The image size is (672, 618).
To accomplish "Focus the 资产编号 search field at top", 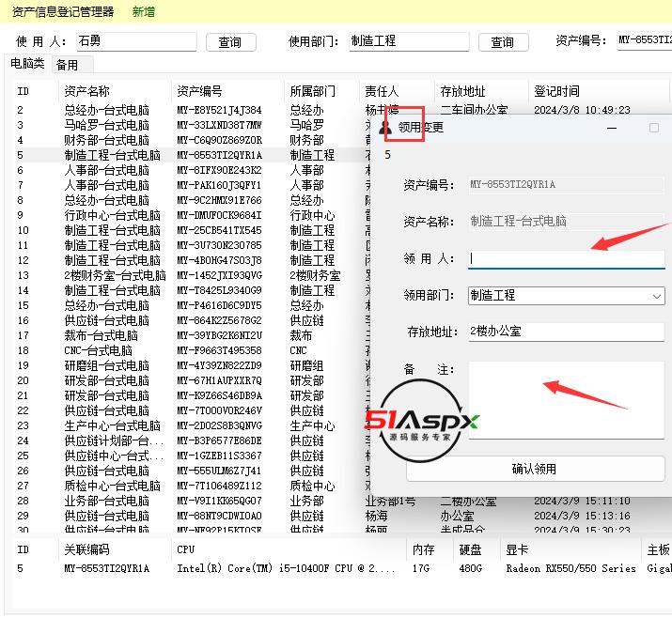I will pos(644,40).
